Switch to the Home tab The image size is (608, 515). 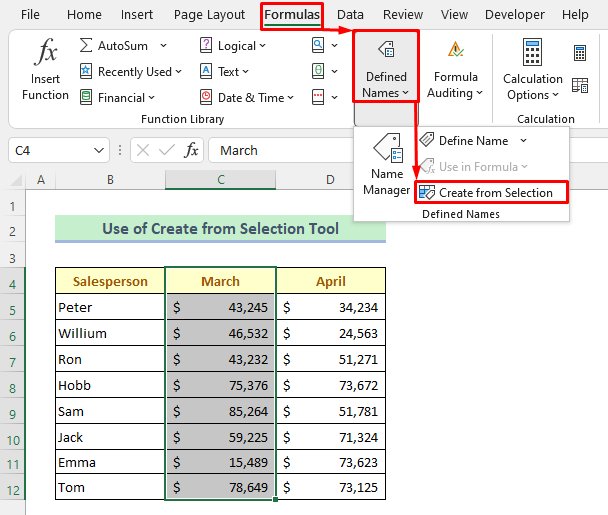(x=84, y=15)
